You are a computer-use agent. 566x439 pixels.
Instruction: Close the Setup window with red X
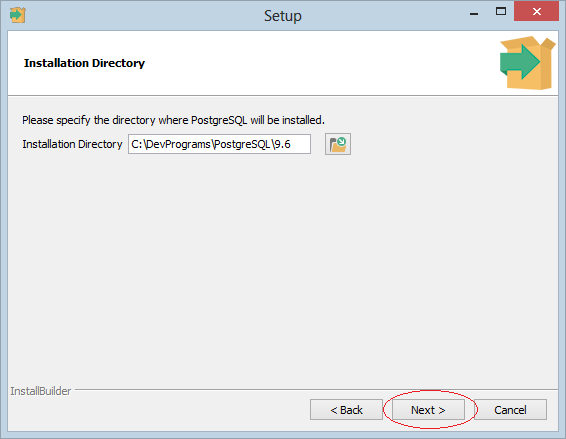[536, 12]
